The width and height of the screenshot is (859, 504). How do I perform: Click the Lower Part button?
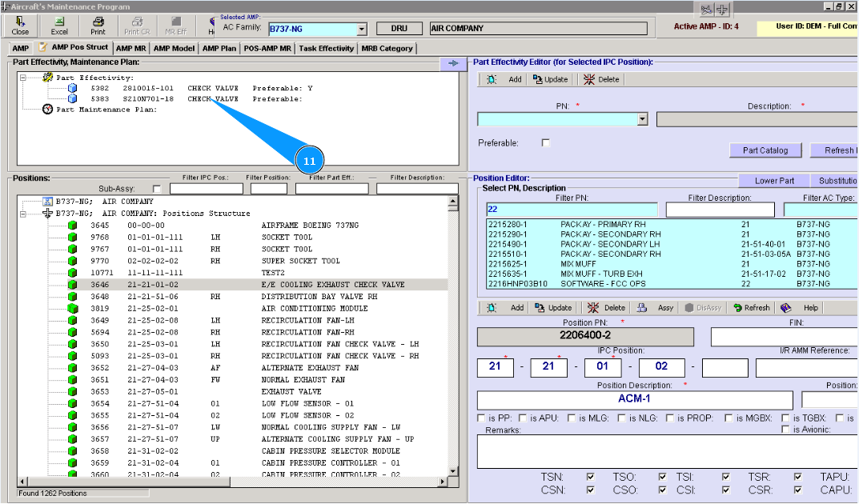(774, 181)
